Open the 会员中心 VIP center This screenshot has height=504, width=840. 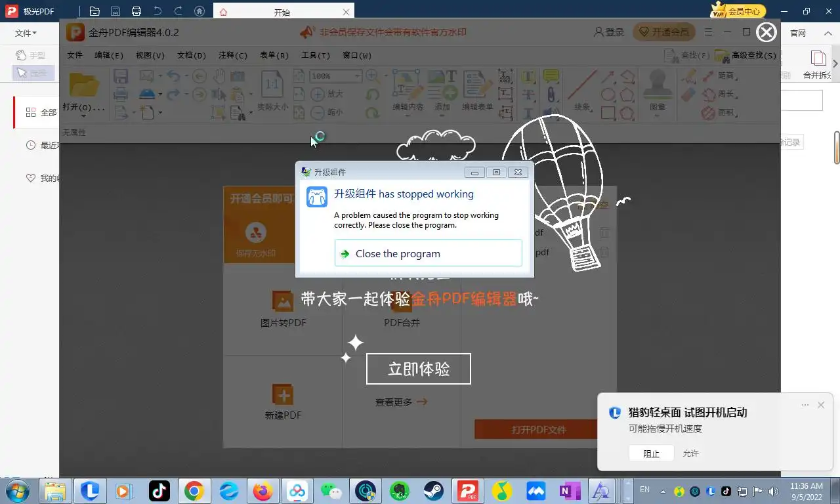coord(738,10)
